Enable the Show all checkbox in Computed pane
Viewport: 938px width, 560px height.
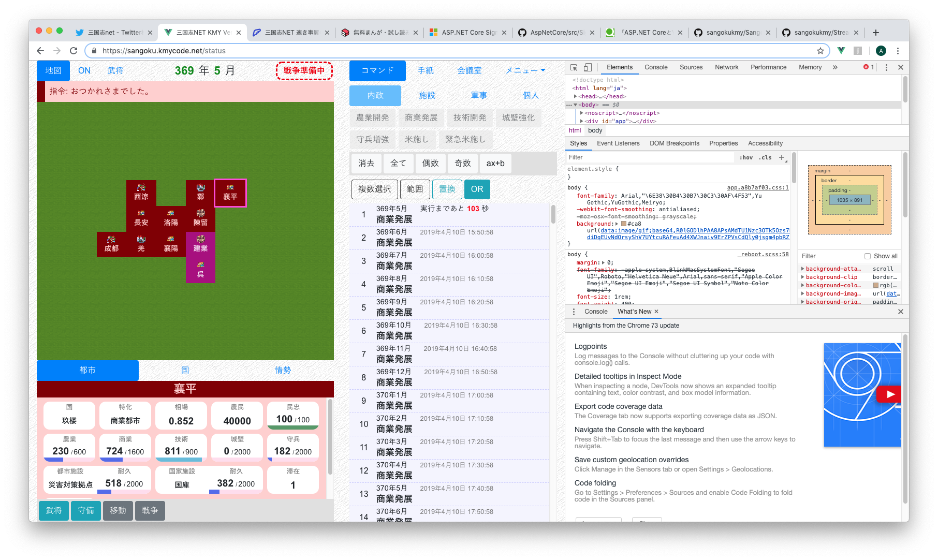(868, 256)
